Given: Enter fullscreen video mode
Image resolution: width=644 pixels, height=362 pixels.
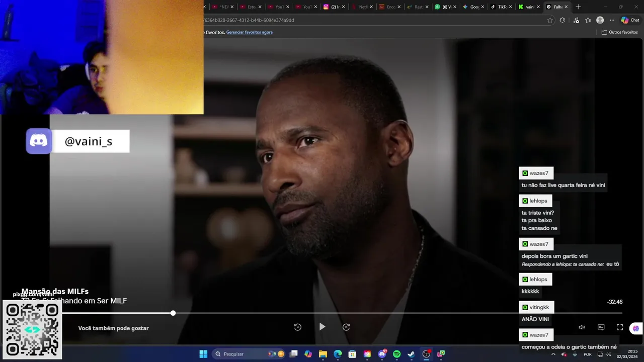Looking at the screenshot, I should [620, 327].
